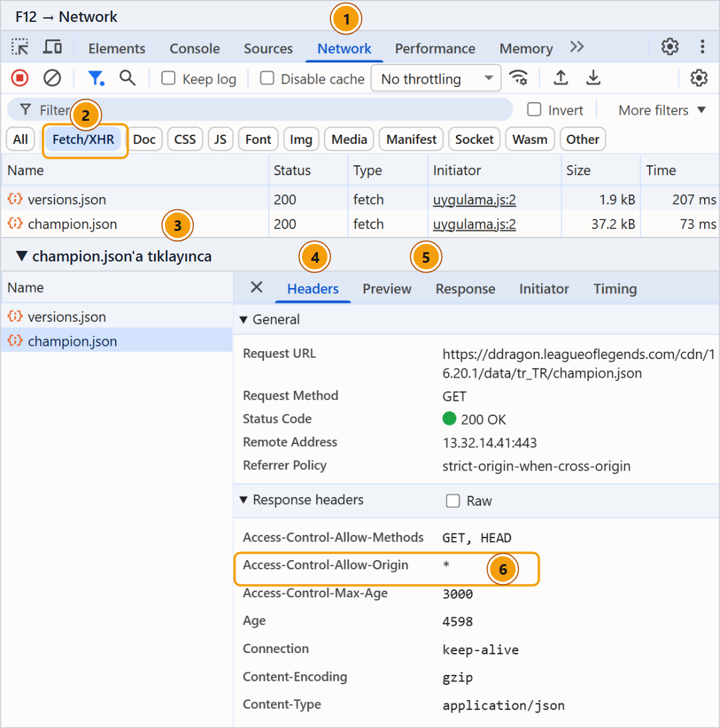Sort by the Status column header
720x728 pixels.
tap(309, 171)
